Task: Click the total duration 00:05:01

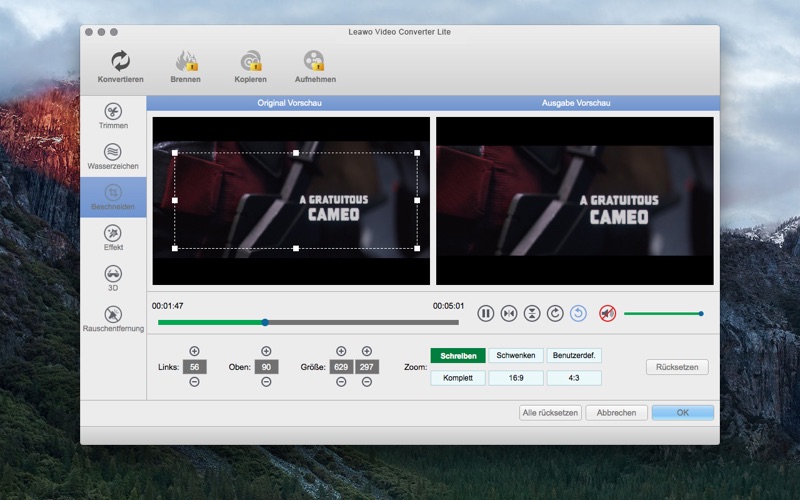Action: tap(448, 306)
